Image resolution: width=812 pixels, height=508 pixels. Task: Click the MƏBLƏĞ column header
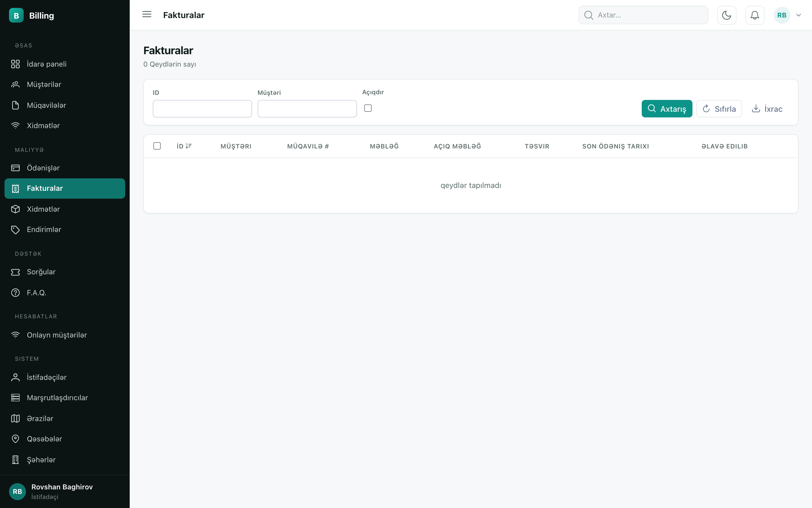click(x=384, y=146)
